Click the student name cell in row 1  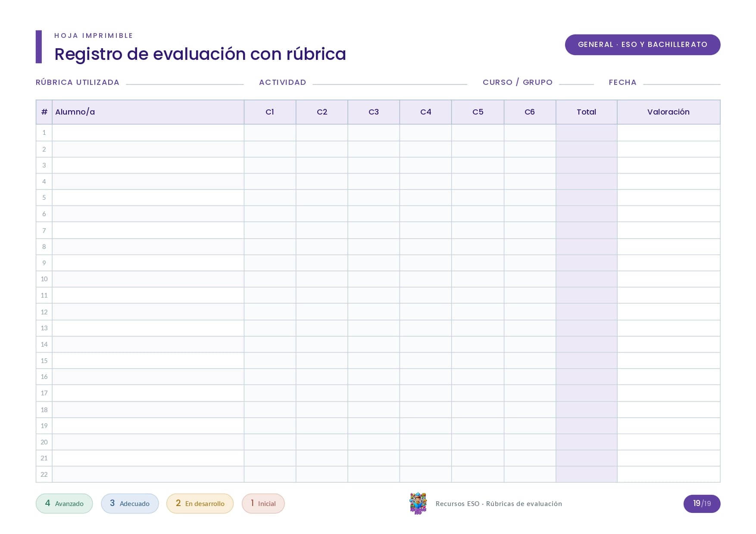click(x=148, y=133)
